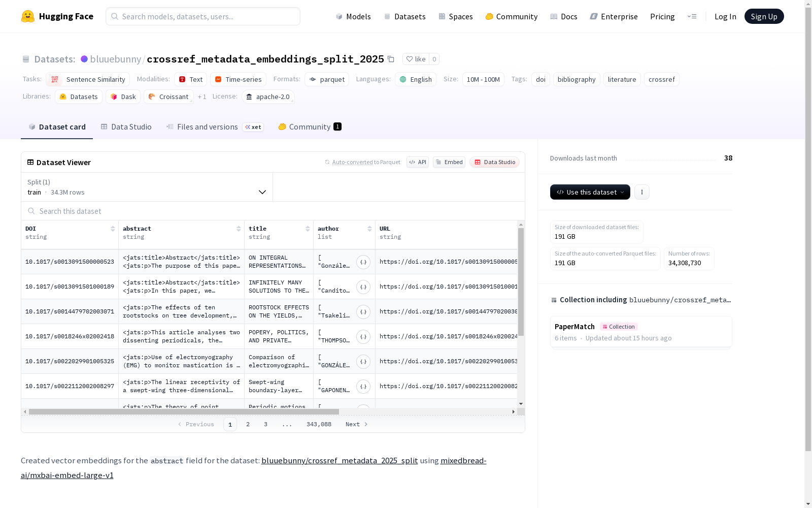
Task: Click the Log In link
Action: [x=725, y=16]
